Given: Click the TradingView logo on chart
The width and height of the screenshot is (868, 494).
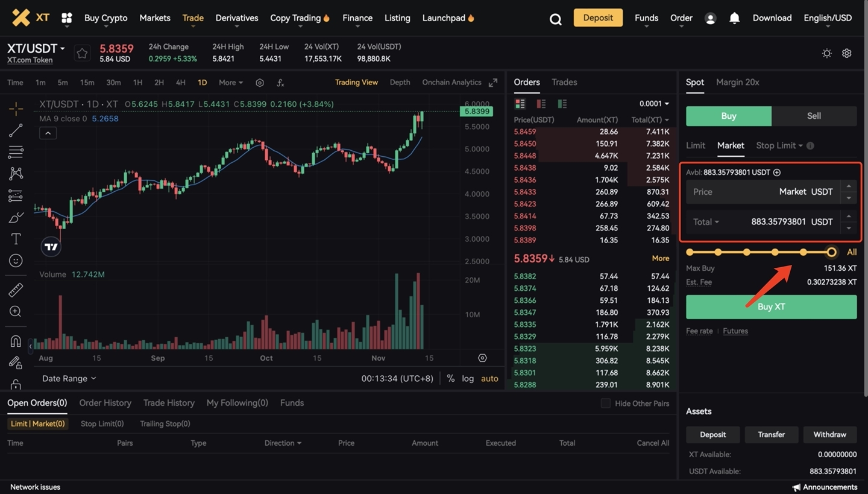Looking at the screenshot, I should point(51,247).
